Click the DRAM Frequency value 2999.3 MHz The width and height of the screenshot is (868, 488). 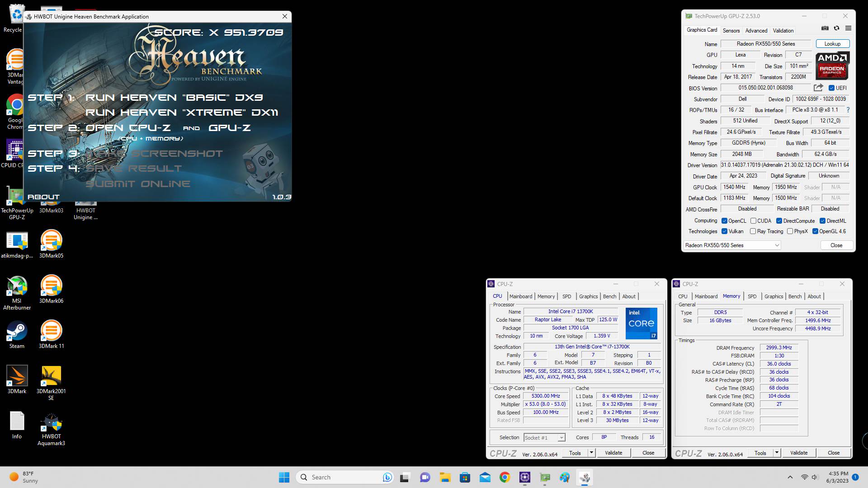pos(779,347)
